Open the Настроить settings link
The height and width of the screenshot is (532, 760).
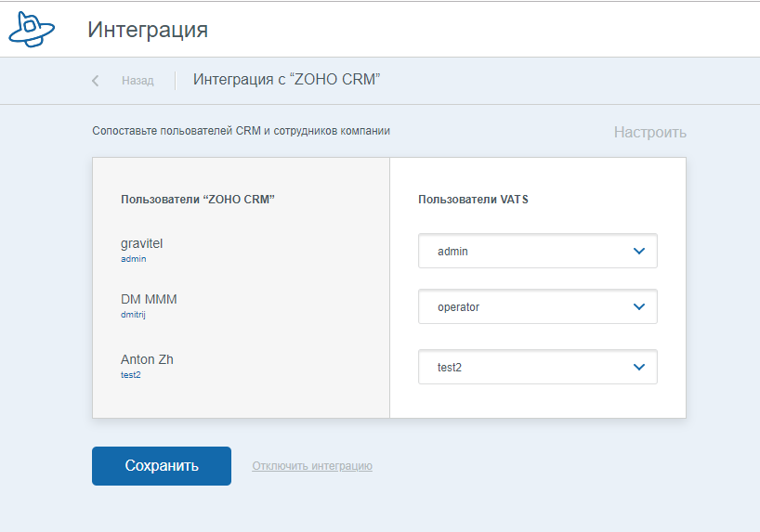coord(650,132)
